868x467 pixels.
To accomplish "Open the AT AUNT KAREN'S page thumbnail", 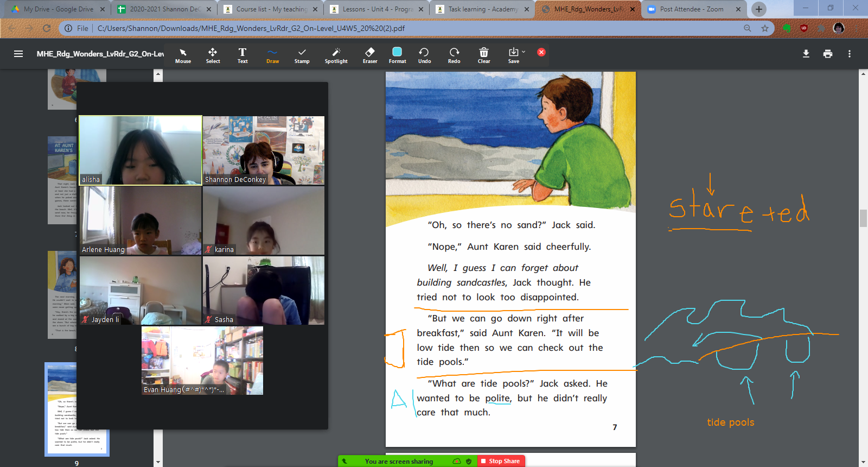I will coord(62,180).
